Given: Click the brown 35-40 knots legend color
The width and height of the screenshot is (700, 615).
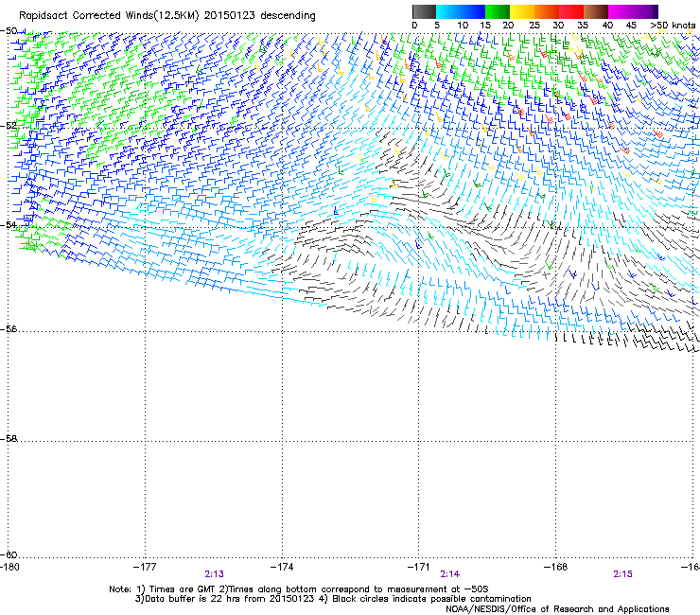Looking at the screenshot, I should coord(596,11).
